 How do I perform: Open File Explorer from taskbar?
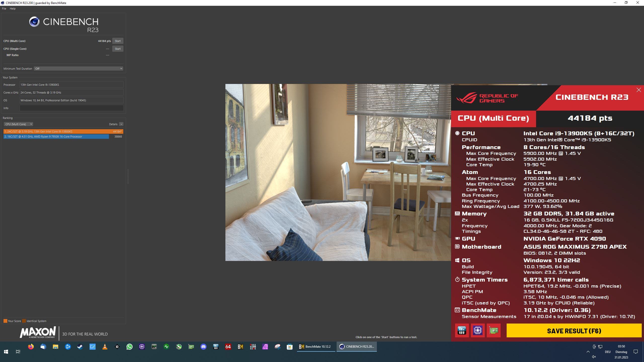click(x=55, y=347)
